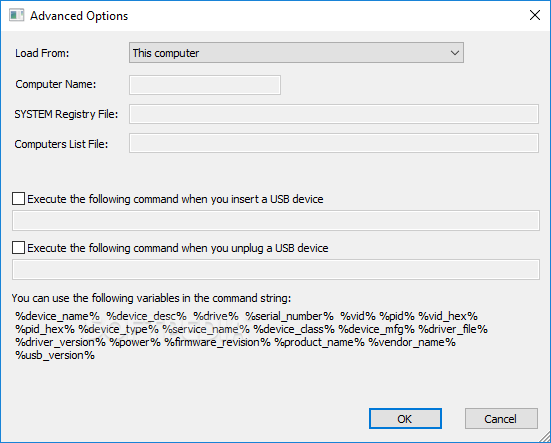The width and height of the screenshot is (551, 443).
Task: Click the Advanced Options title text
Action: [79, 16]
